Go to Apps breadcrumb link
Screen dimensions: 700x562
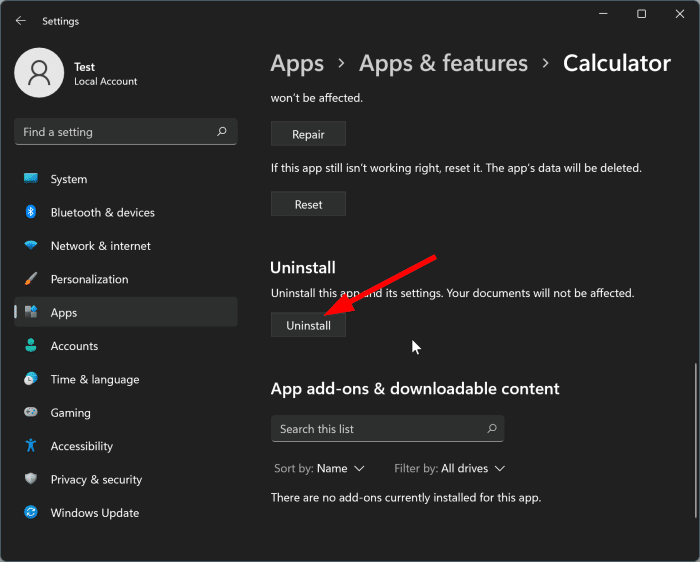click(297, 63)
